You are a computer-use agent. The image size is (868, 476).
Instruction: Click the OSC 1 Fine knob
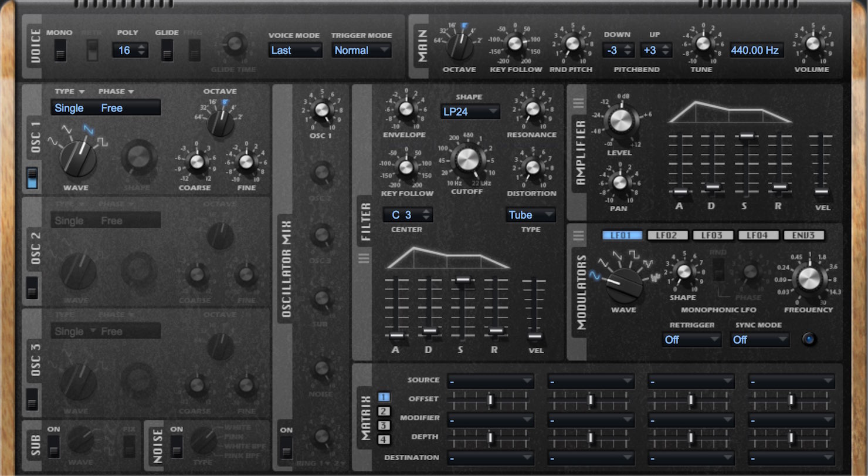pyautogui.click(x=246, y=161)
